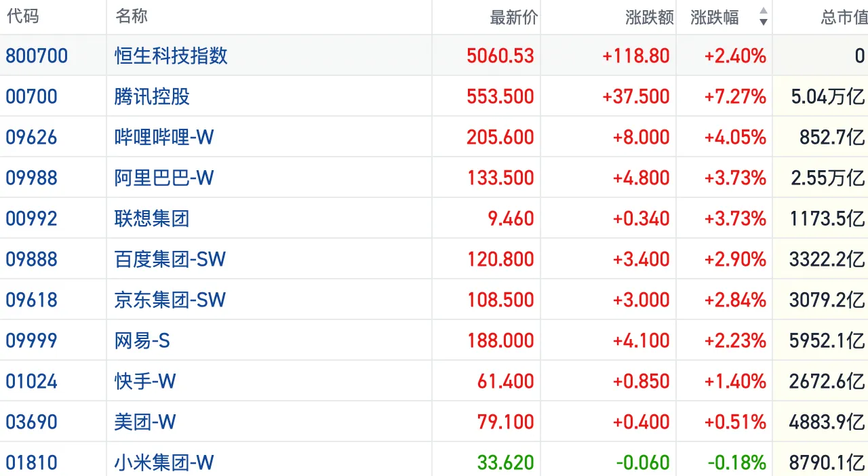Image resolution: width=868 pixels, height=476 pixels.
Task: Open the 阿里巴巴-W stock page
Action: point(163,178)
